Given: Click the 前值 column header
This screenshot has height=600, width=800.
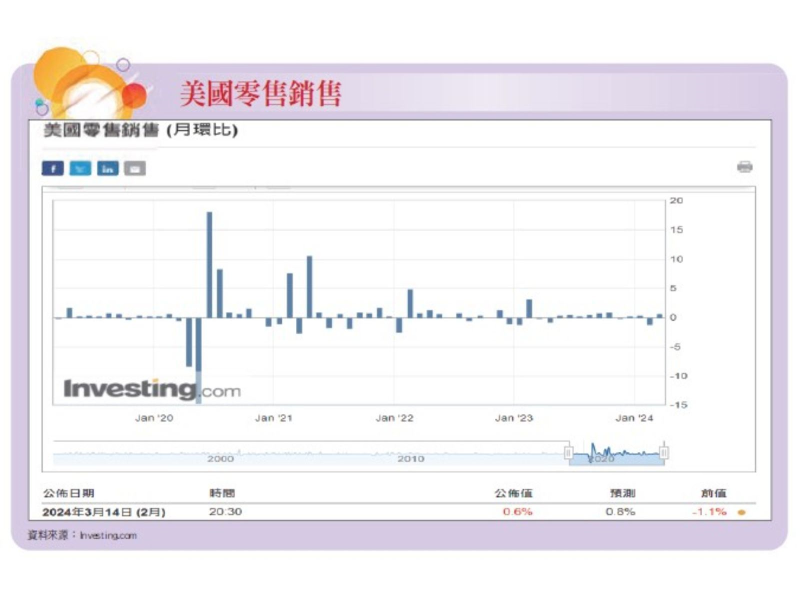Looking at the screenshot, I should (x=713, y=493).
